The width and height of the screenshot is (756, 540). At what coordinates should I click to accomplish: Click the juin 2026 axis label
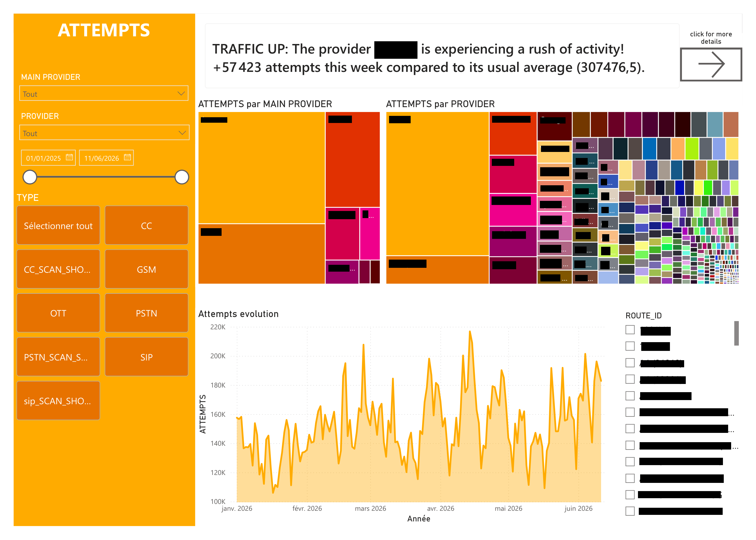coord(578,509)
